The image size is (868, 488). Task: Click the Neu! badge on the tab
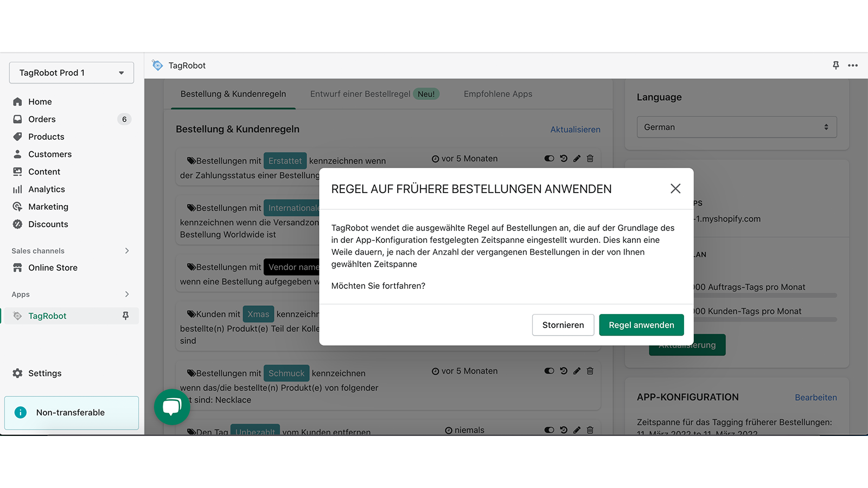[x=426, y=94]
